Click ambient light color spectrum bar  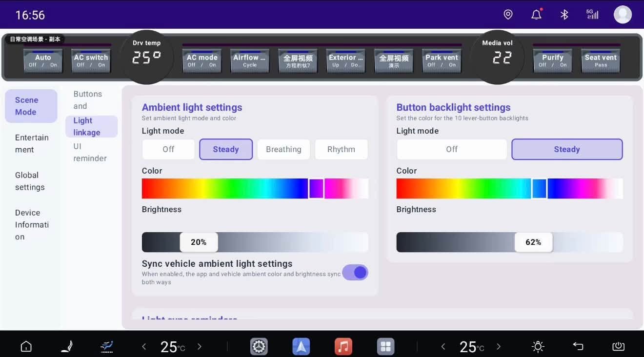pyautogui.click(x=255, y=189)
